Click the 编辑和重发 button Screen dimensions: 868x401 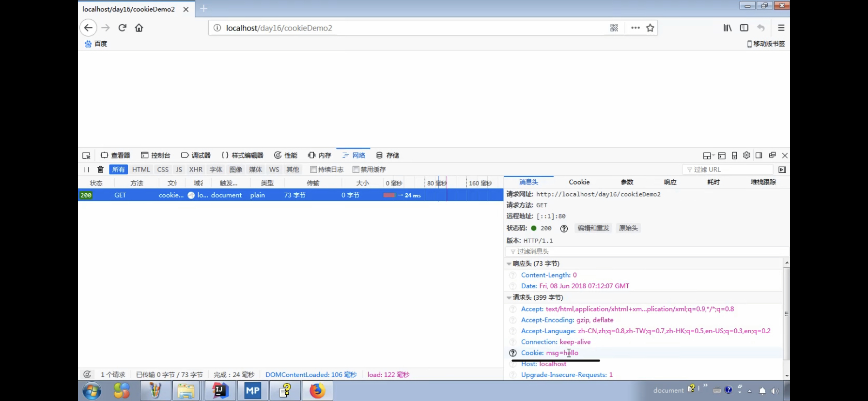coord(593,228)
